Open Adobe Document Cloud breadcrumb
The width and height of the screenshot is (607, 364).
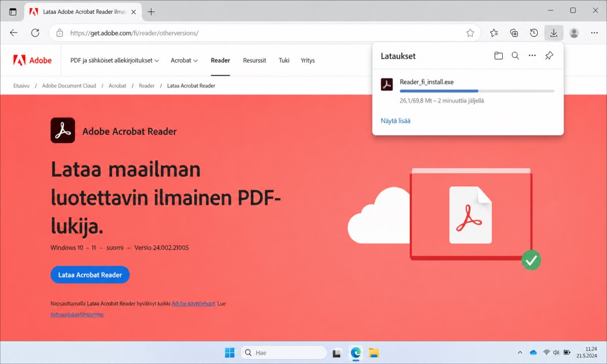click(69, 85)
